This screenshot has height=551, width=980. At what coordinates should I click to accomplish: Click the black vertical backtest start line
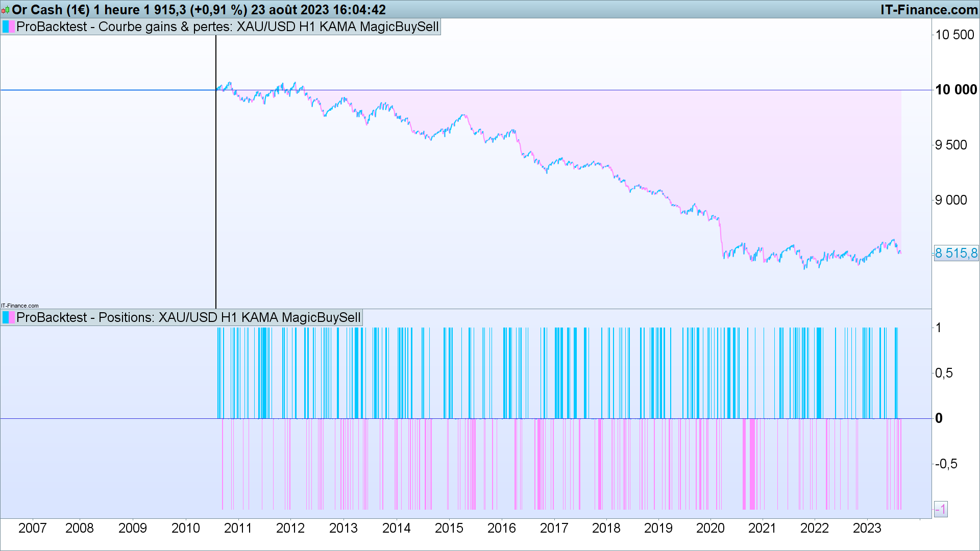pos(216,204)
